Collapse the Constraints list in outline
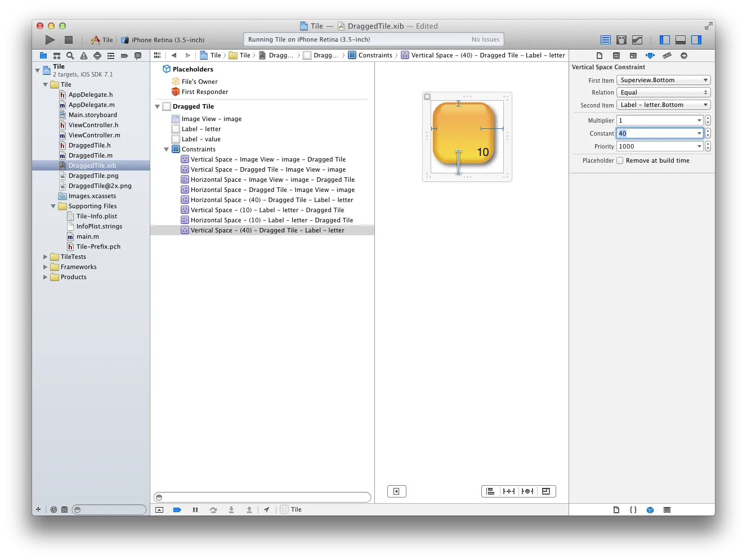 point(166,149)
